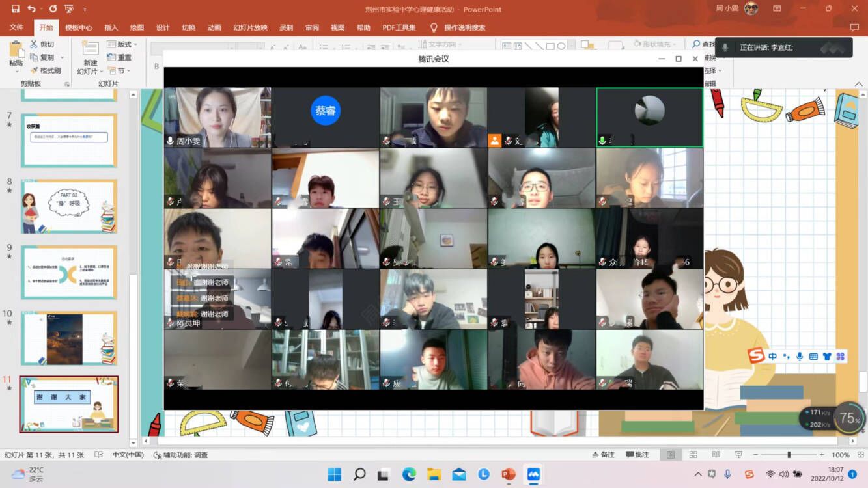868x488 pixels.
Task: Click the New Slide (新建幻灯片) icon
Action: pyautogui.click(x=90, y=49)
